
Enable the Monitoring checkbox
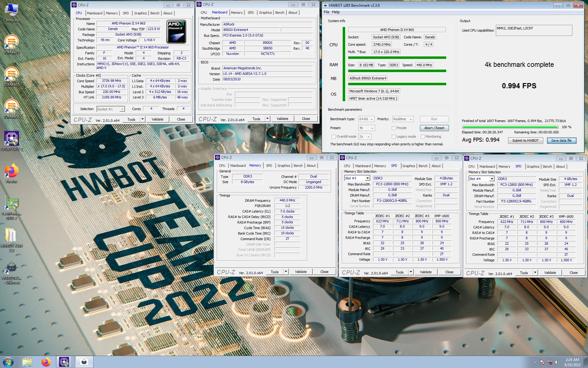423,136
